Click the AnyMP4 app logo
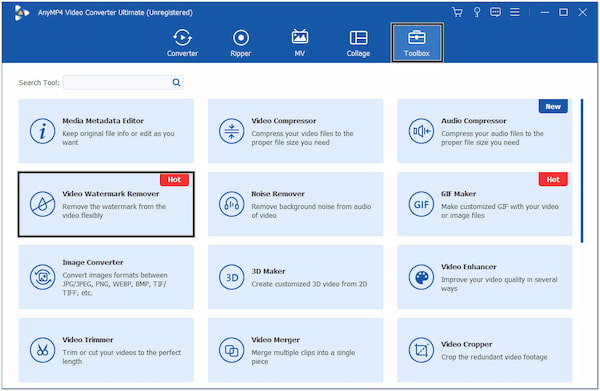Viewport: 600px width, 391px height. (x=21, y=13)
